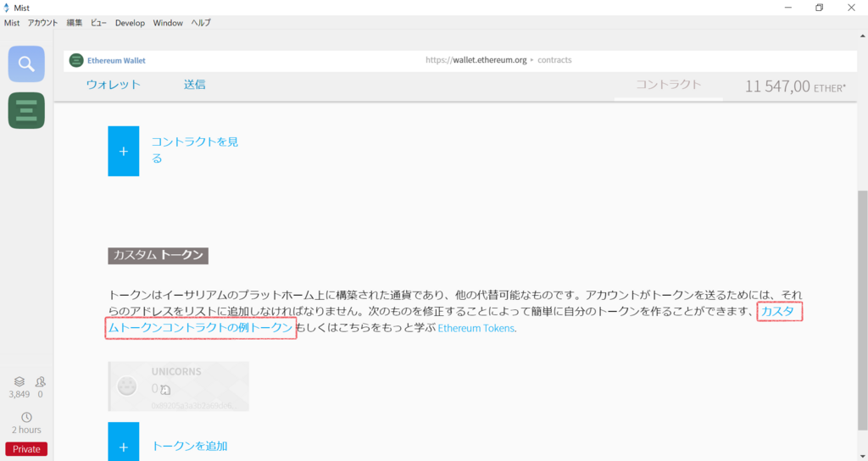
Task: Open the カスタムトークンコントラクトの例トークン link
Action: point(200,328)
